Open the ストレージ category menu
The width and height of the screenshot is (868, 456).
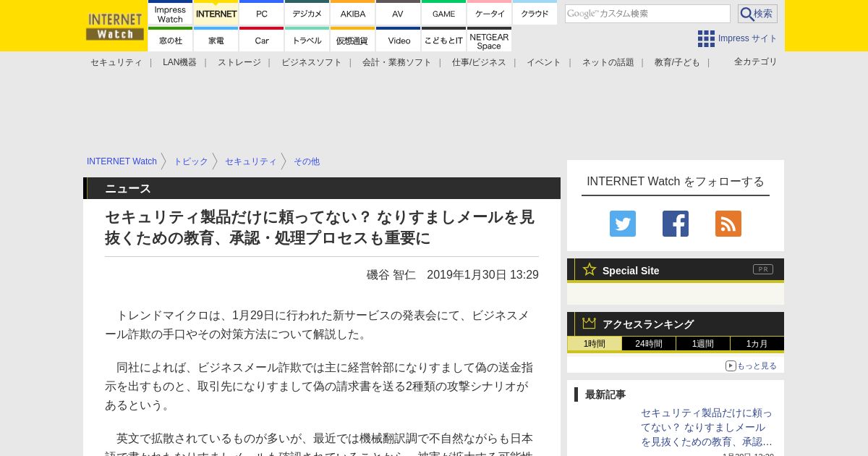pos(239,62)
